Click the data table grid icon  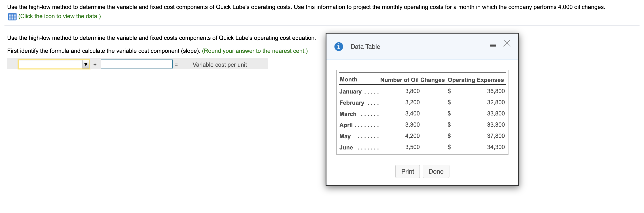12,17
